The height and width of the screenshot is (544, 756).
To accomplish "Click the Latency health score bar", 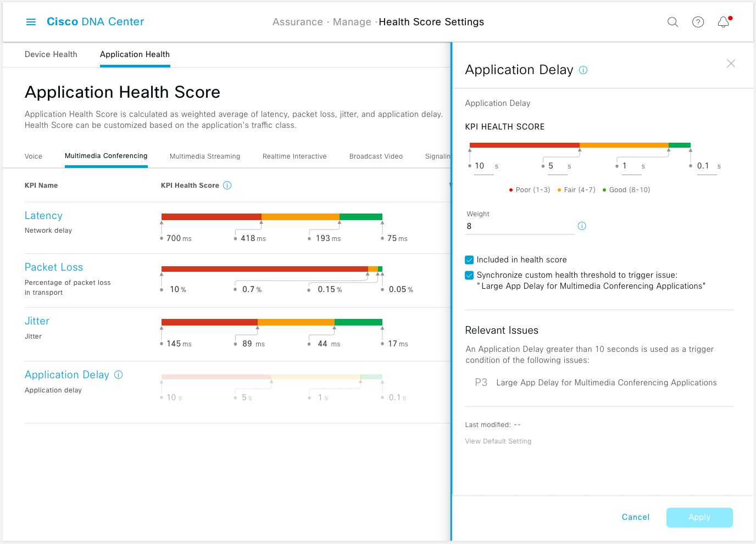I will click(x=272, y=217).
